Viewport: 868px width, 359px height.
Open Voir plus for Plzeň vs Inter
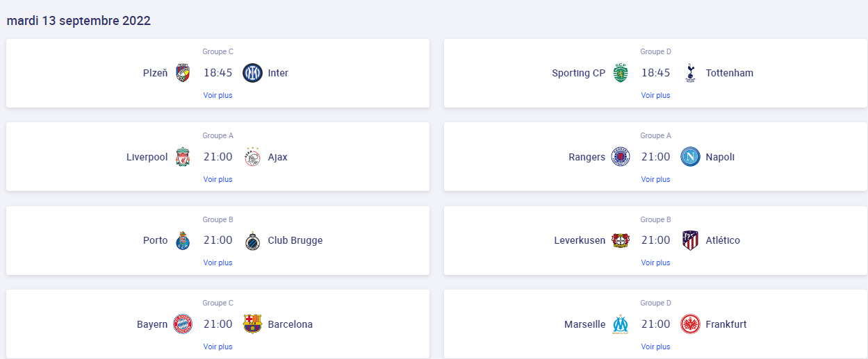click(218, 95)
